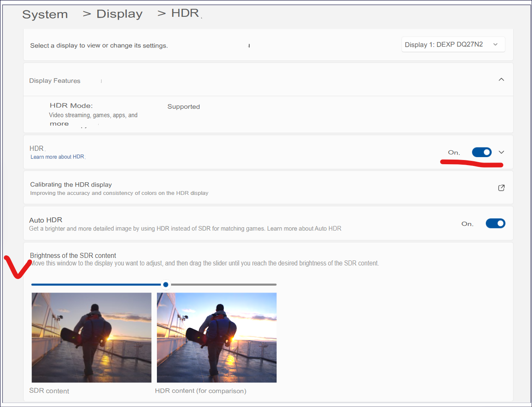Click the HDR content comparison preview image

coord(216,338)
